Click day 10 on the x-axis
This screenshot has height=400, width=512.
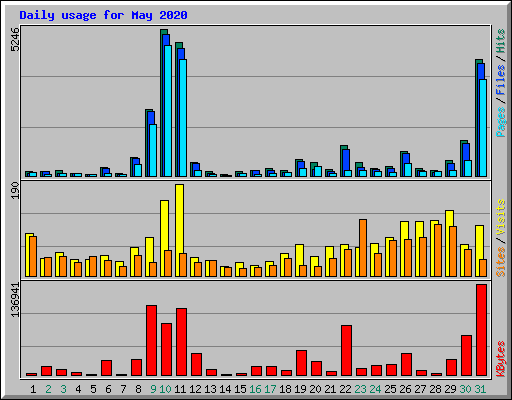(165, 389)
